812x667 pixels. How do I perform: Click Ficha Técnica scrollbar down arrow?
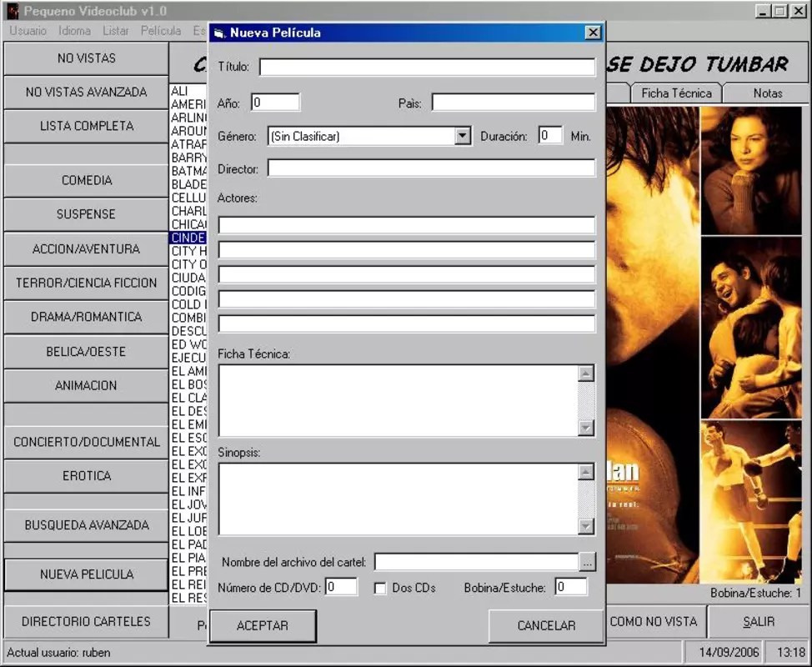(x=586, y=428)
